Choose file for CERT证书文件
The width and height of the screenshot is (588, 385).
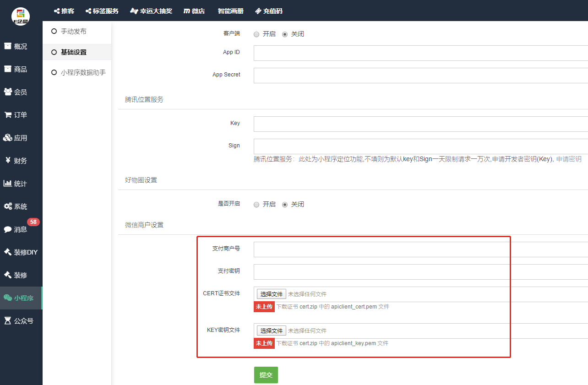point(271,294)
